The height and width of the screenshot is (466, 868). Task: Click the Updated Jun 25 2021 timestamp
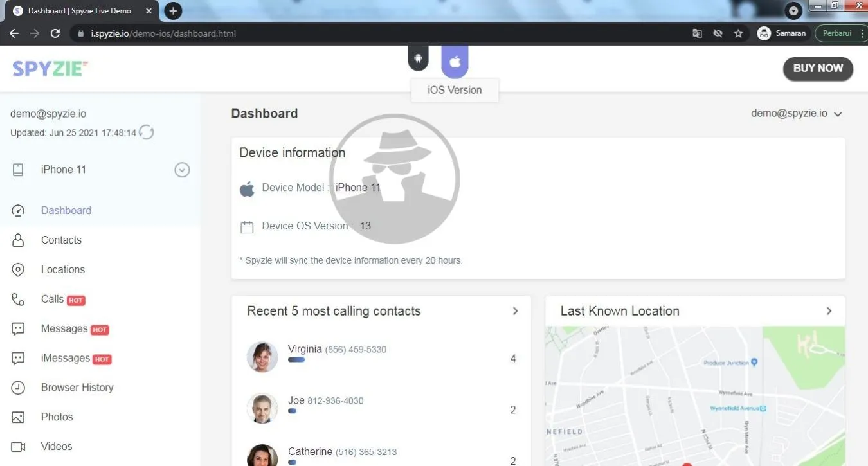point(73,133)
